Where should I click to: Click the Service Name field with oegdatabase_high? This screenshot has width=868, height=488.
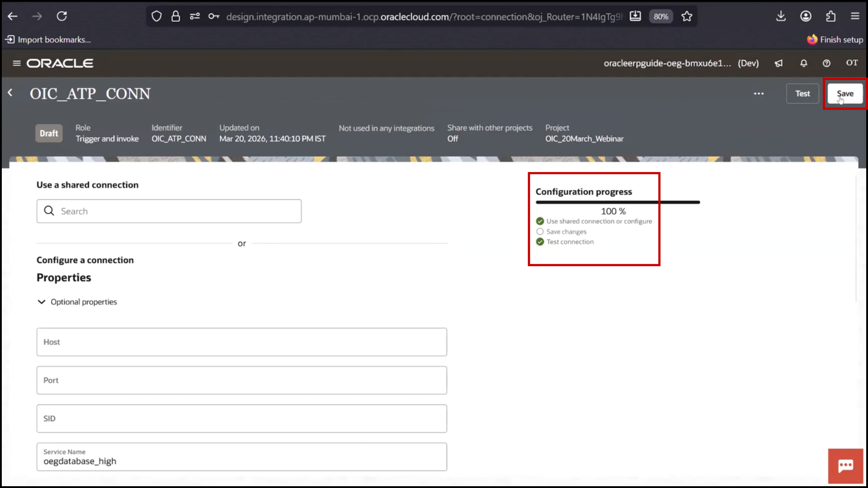(x=242, y=457)
